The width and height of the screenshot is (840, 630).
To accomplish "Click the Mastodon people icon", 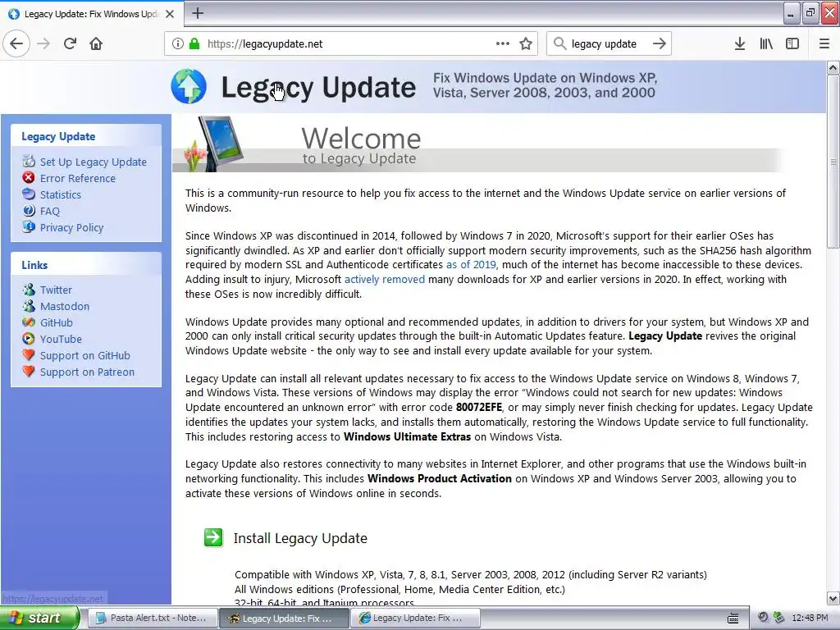I will [29, 306].
